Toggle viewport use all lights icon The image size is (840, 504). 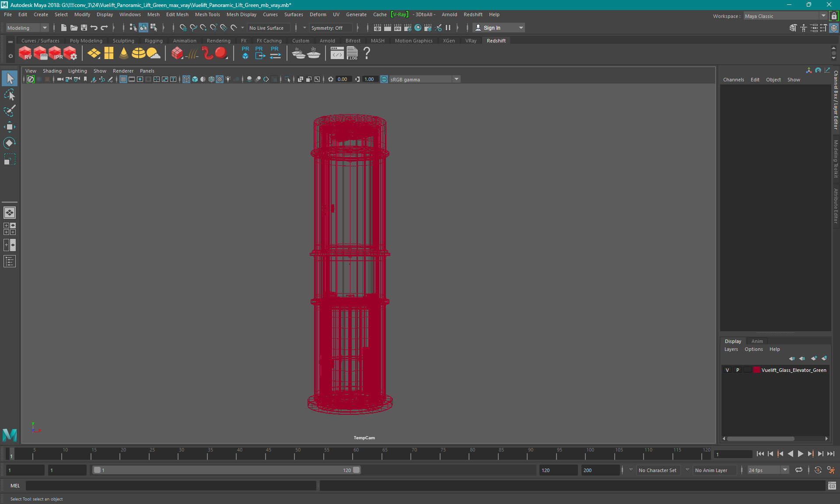coord(228,79)
